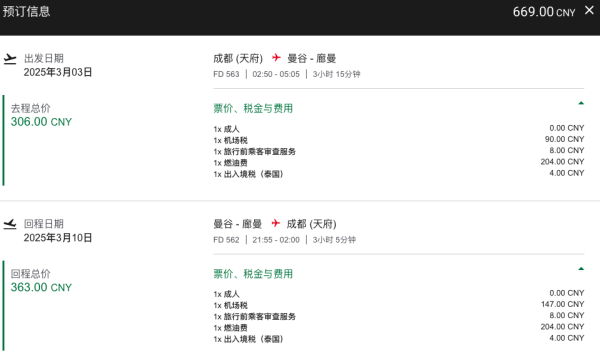
Task: Click flight number FD 563
Action: [x=226, y=74]
